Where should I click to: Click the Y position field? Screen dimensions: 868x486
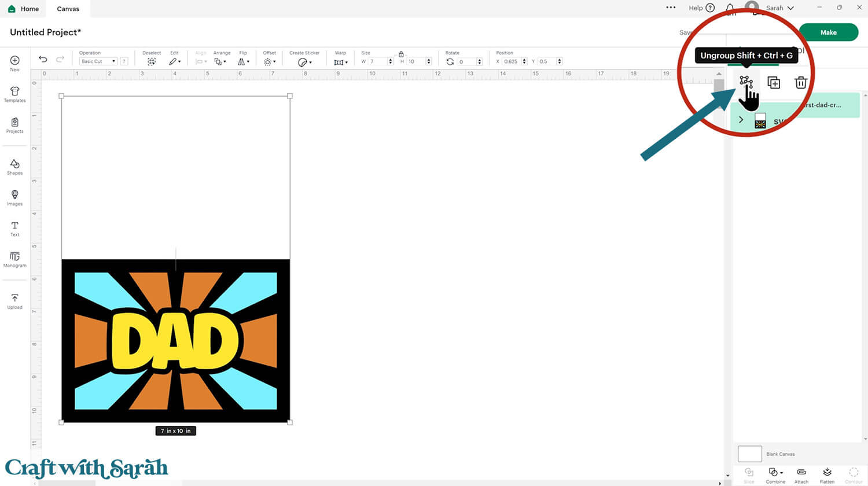point(547,61)
